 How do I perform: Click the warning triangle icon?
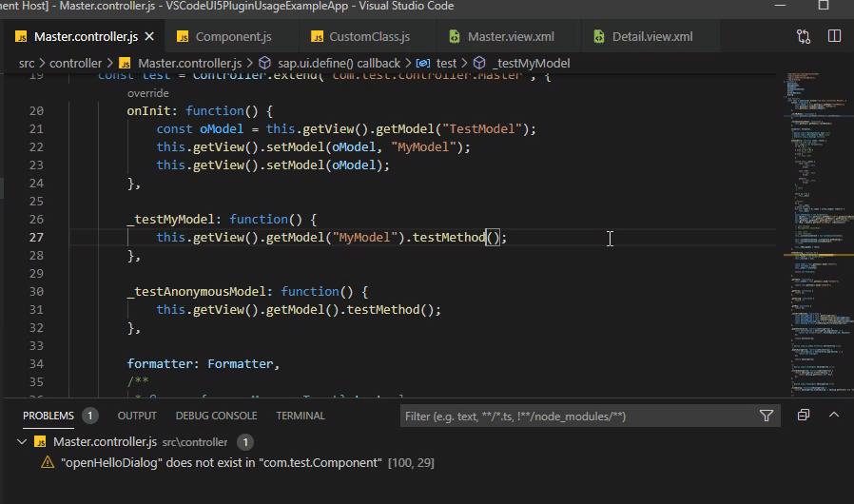(x=48, y=462)
